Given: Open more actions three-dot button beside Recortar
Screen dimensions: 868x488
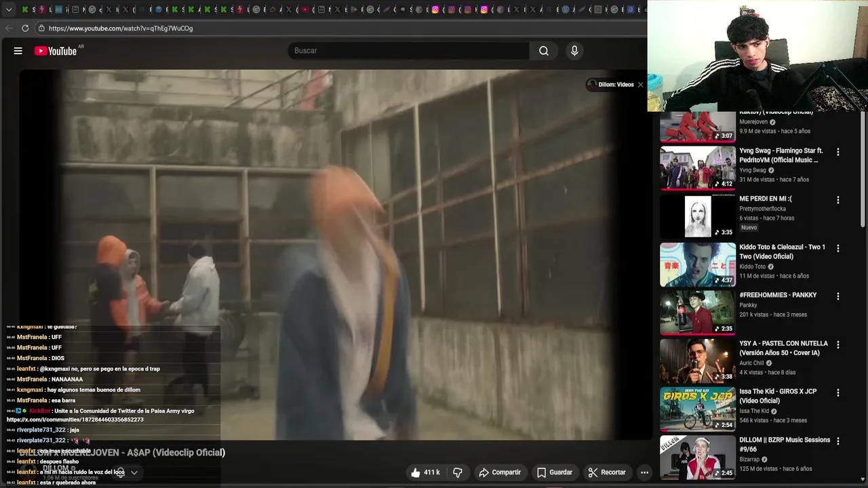Looking at the screenshot, I should click(644, 472).
